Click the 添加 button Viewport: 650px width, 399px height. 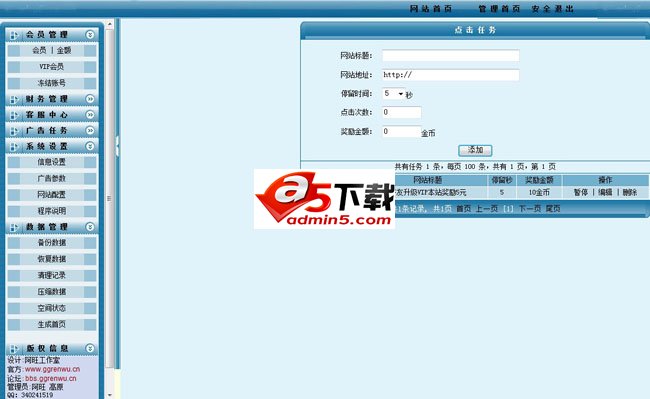point(475,150)
